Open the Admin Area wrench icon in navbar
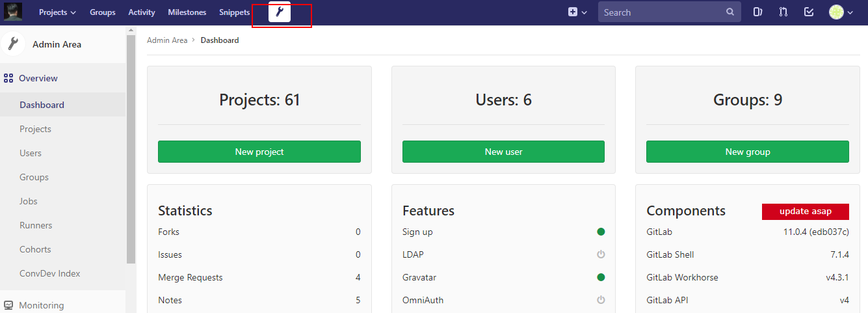The image size is (868, 313). (280, 12)
